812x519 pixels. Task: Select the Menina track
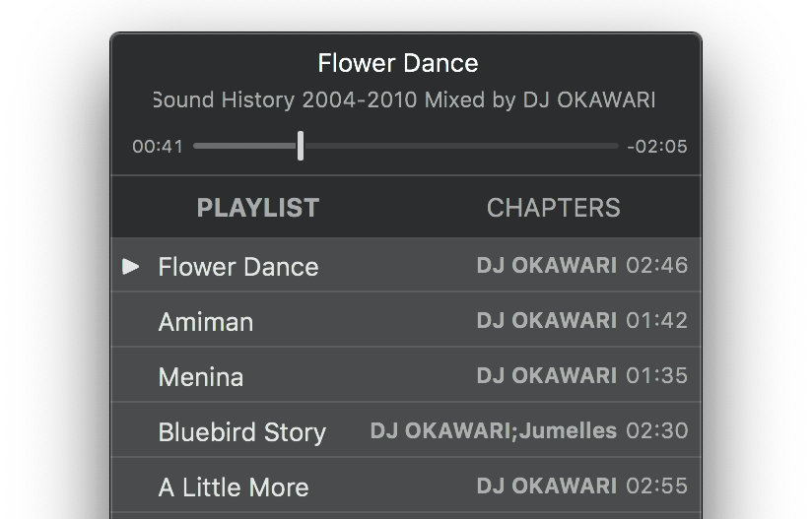click(201, 377)
